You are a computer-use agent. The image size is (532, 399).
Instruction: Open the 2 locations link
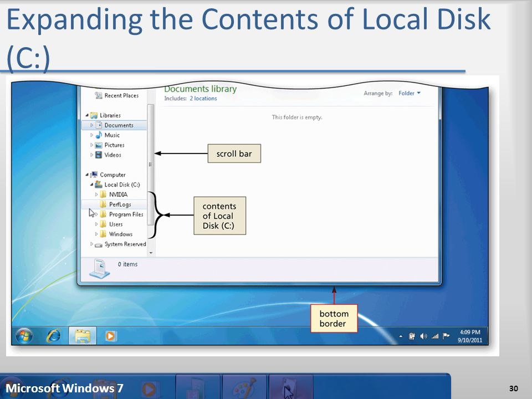pyautogui.click(x=203, y=99)
